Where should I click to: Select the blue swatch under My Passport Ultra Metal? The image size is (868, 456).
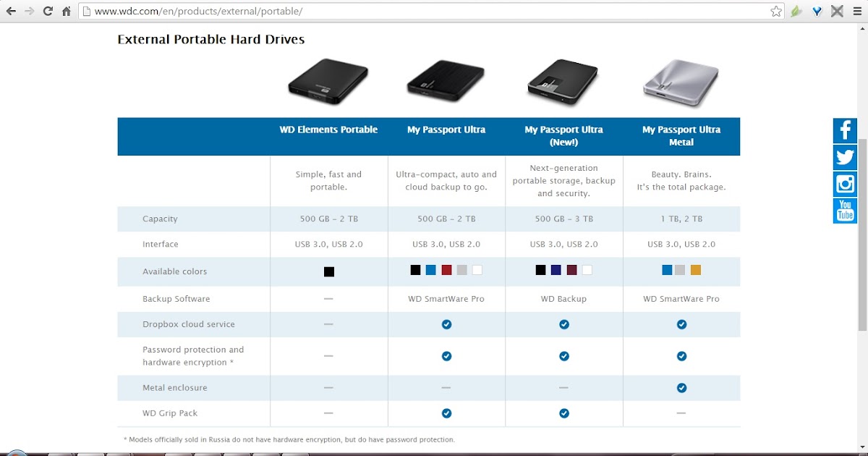(667, 270)
